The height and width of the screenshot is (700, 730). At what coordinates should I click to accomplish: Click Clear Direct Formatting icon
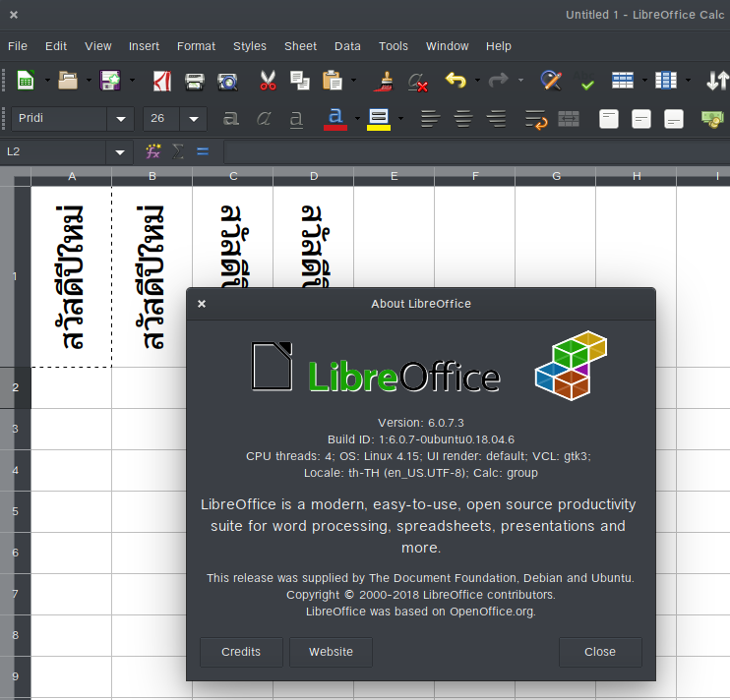(417, 82)
